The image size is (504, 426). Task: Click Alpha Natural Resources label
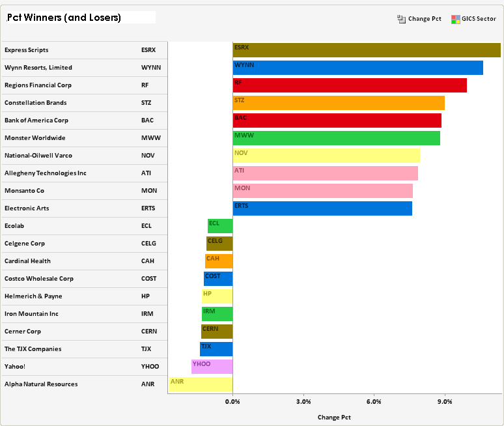click(41, 384)
